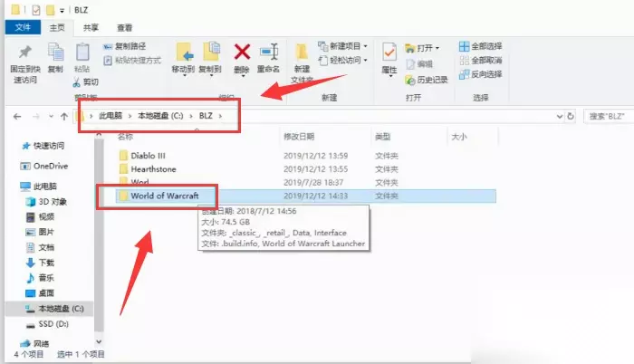Click the Open (打开) button in the ribbon
This screenshot has height=364, width=634.
coord(422,48)
